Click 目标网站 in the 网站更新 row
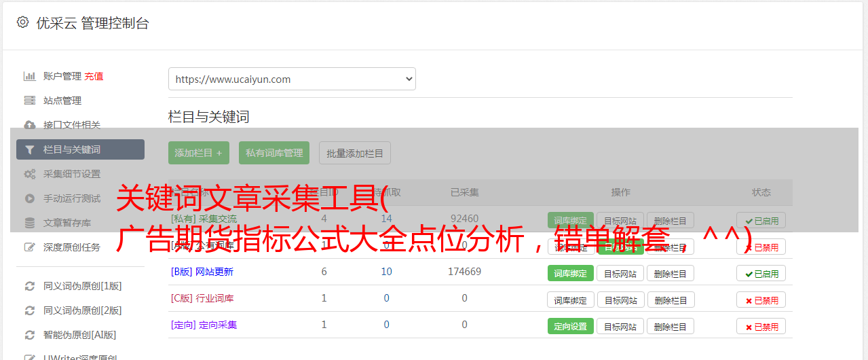The image size is (868, 360). point(620,273)
